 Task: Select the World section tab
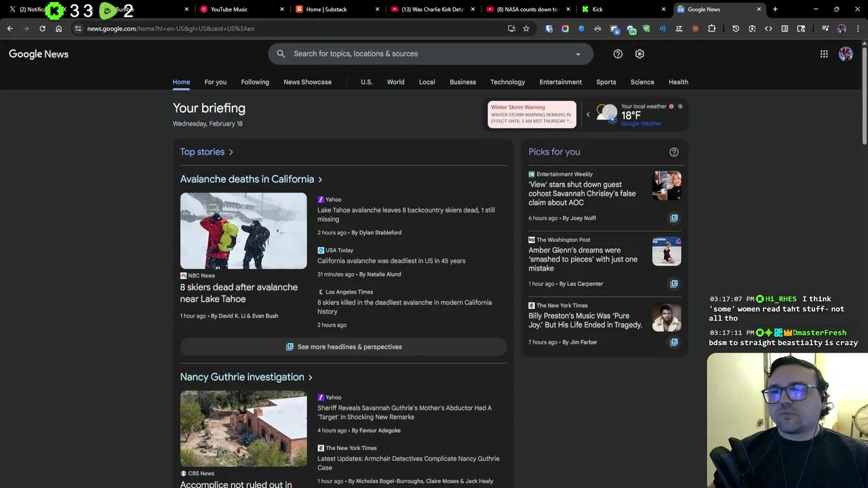[395, 82]
